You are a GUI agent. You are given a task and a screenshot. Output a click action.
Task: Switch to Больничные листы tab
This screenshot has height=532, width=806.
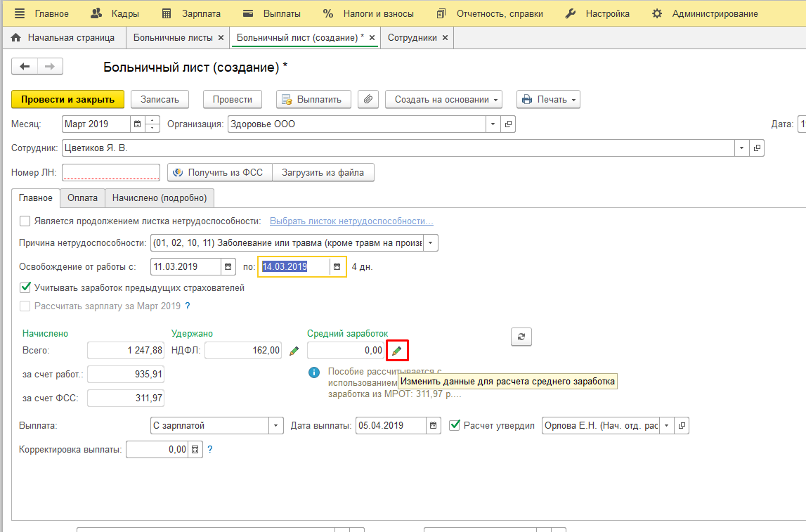[173, 37]
